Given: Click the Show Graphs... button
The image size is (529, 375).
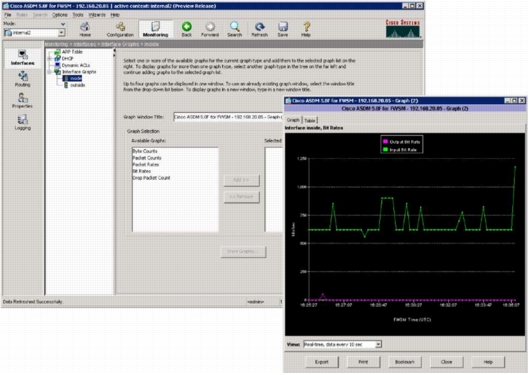Looking at the screenshot, I should [243, 252].
